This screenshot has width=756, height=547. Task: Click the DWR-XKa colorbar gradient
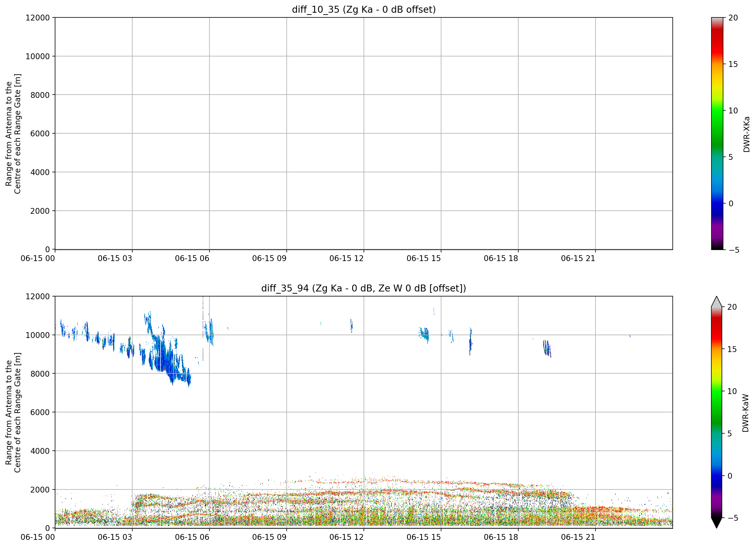717,133
